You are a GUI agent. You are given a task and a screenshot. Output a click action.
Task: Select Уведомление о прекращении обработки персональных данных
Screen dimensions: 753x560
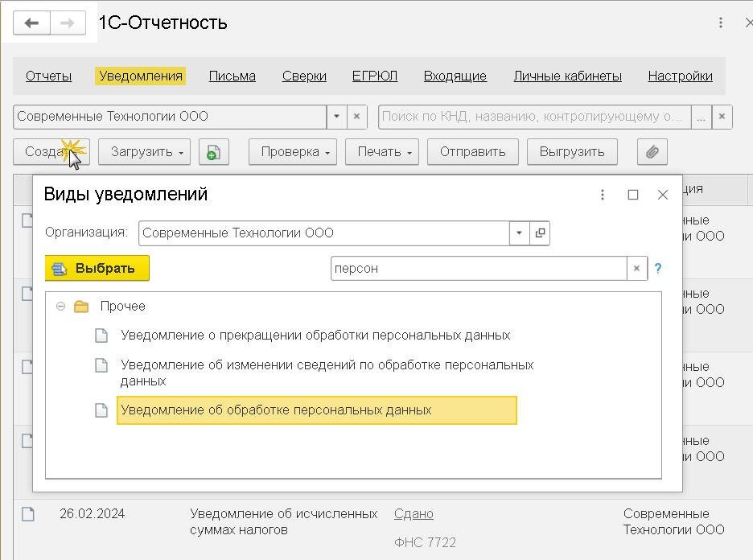pyautogui.click(x=315, y=336)
